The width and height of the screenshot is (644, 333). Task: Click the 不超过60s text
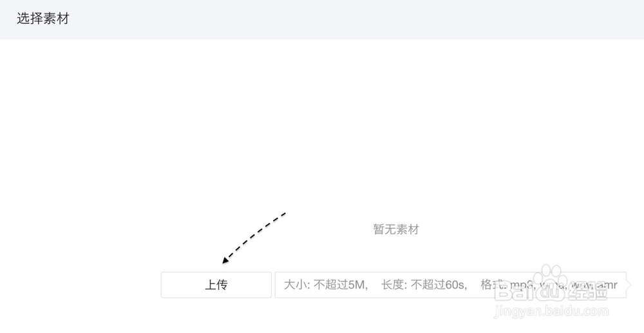pyautogui.click(x=439, y=285)
